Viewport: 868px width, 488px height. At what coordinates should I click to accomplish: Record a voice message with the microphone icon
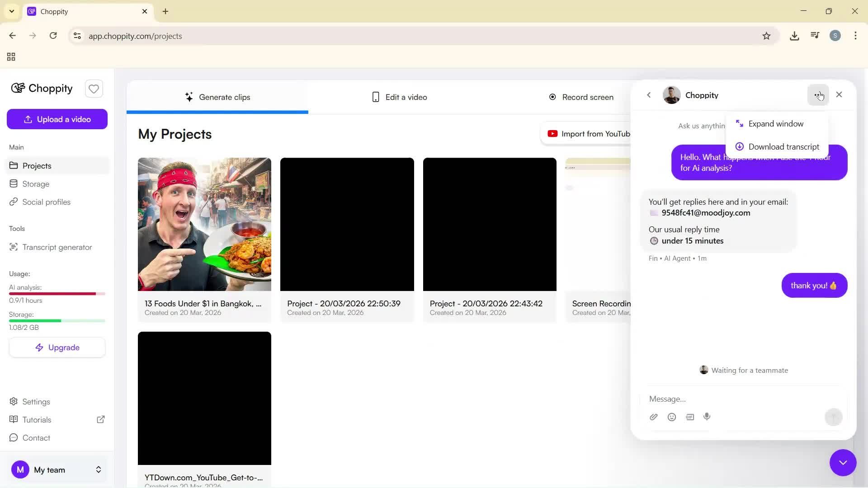pos(707,417)
